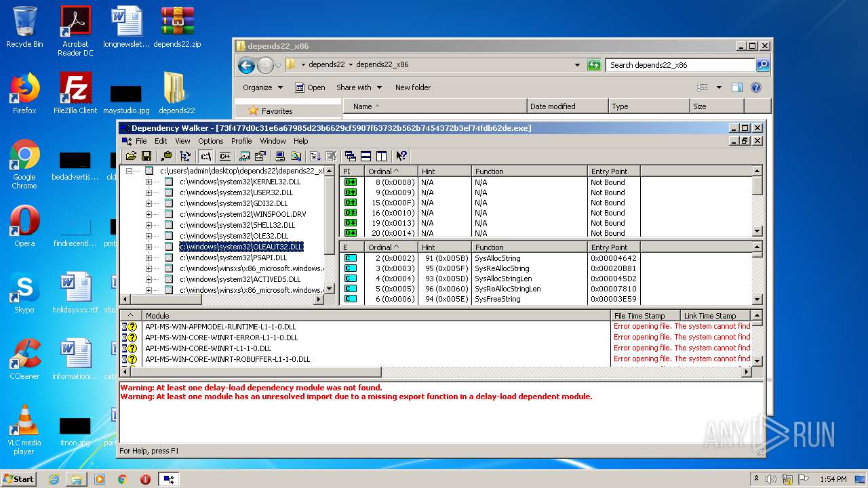Toggle Full Paths (c:\) toolbar button

pyautogui.click(x=206, y=156)
